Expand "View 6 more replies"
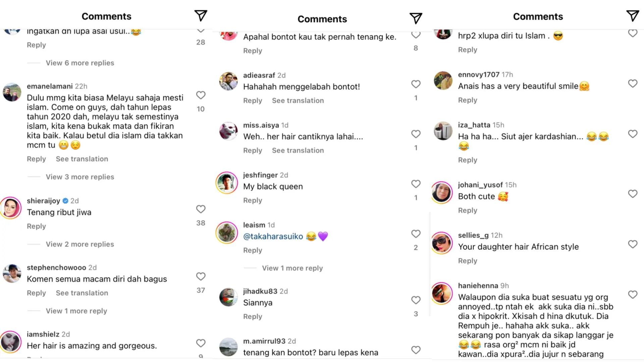The height and width of the screenshot is (362, 644). [x=80, y=63]
